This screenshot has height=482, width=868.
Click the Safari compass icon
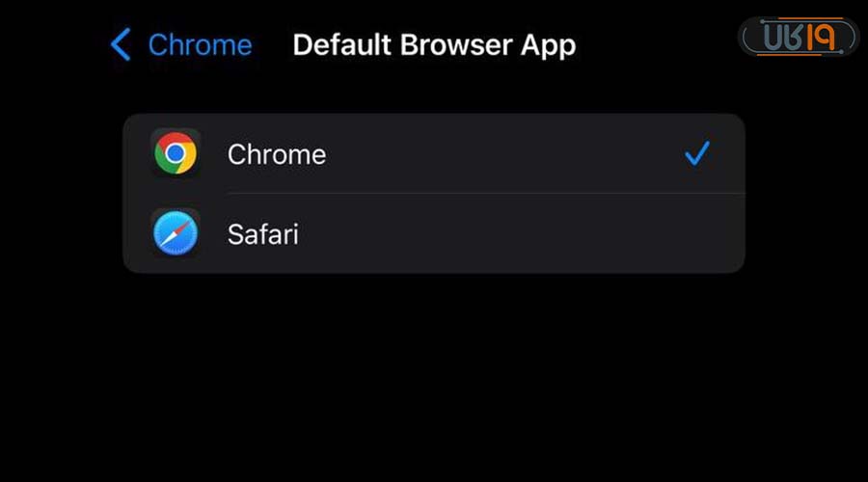(176, 233)
